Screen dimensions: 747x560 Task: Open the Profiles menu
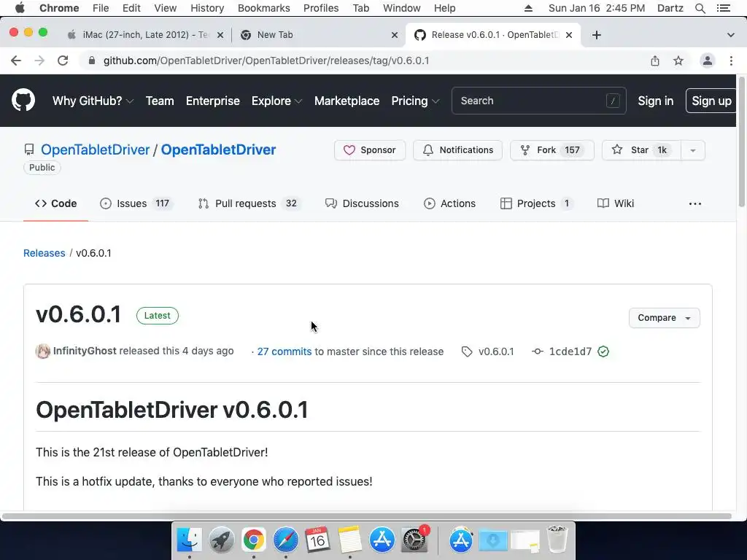point(321,8)
